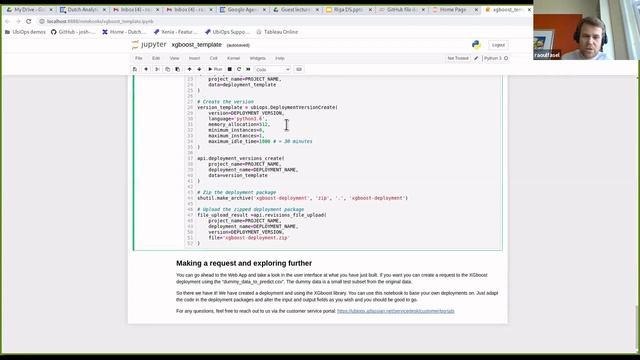
Task: Close the Home Page browser tab
Action: (476, 9)
